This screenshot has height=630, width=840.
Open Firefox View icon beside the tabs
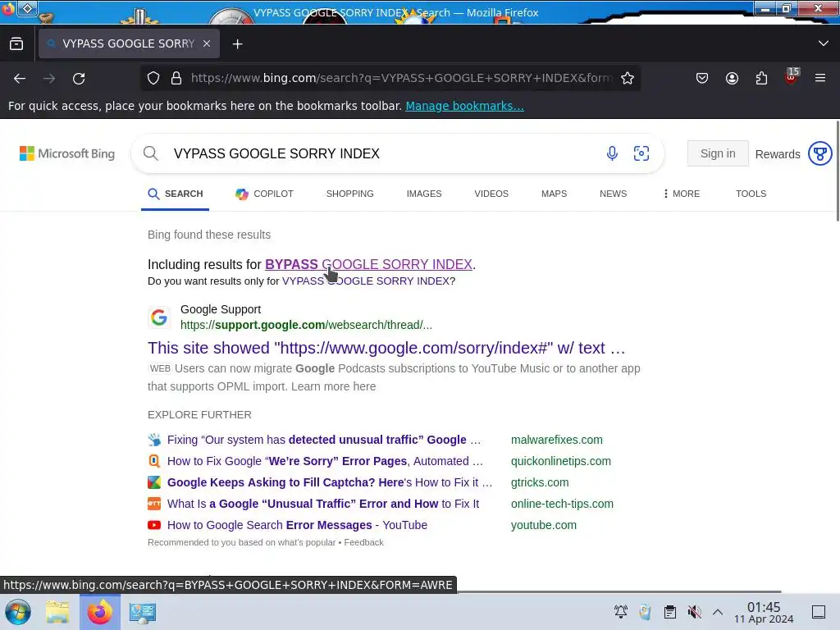pyautogui.click(x=16, y=44)
